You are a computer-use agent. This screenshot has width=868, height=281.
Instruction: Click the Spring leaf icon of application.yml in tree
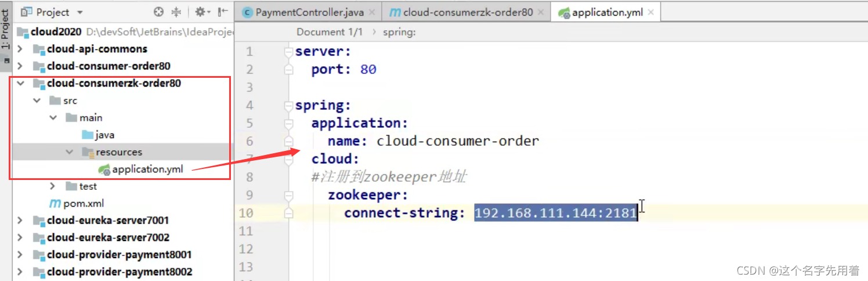[x=104, y=170]
